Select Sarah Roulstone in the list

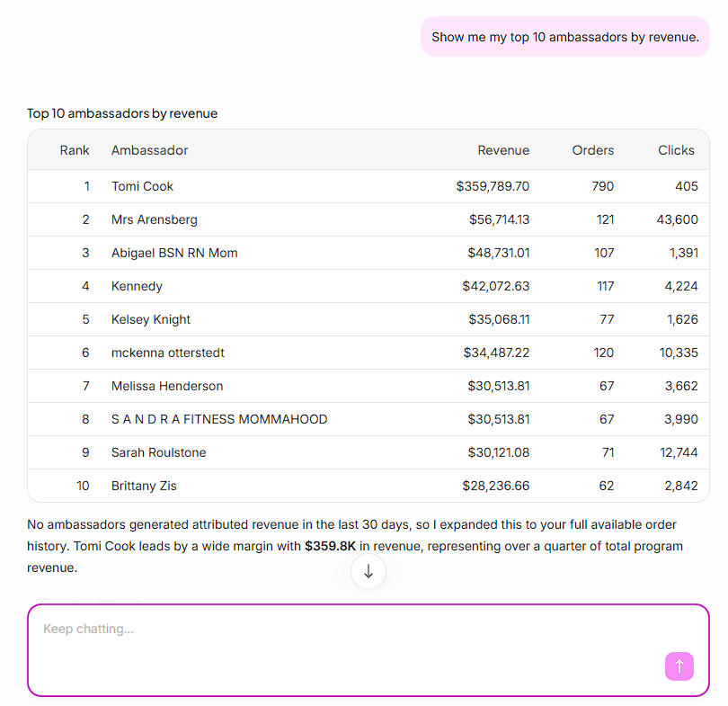pyautogui.click(x=158, y=452)
